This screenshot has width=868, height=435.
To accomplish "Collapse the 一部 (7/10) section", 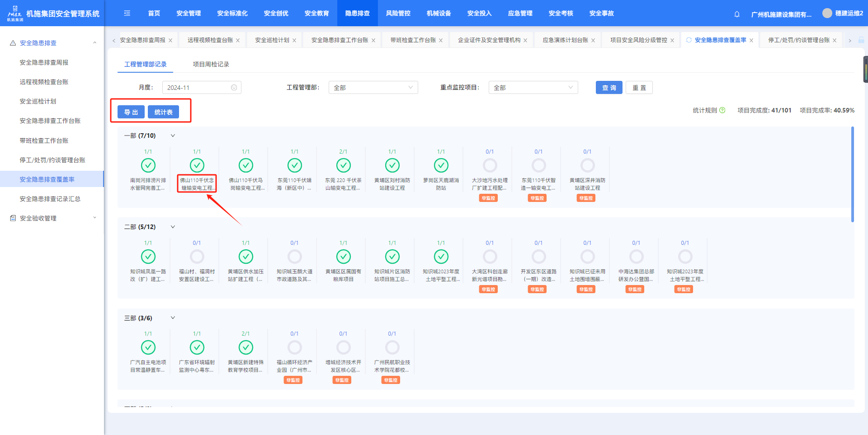I will [173, 136].
